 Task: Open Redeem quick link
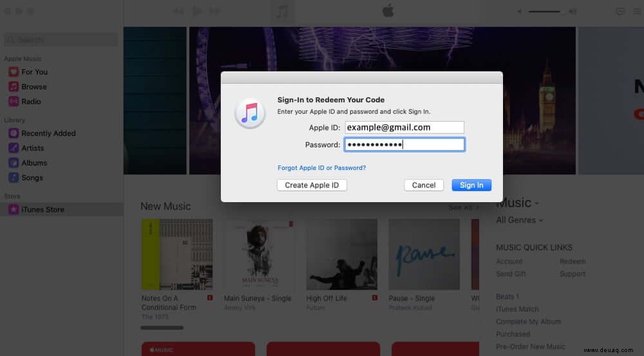[x=573, y=261]
